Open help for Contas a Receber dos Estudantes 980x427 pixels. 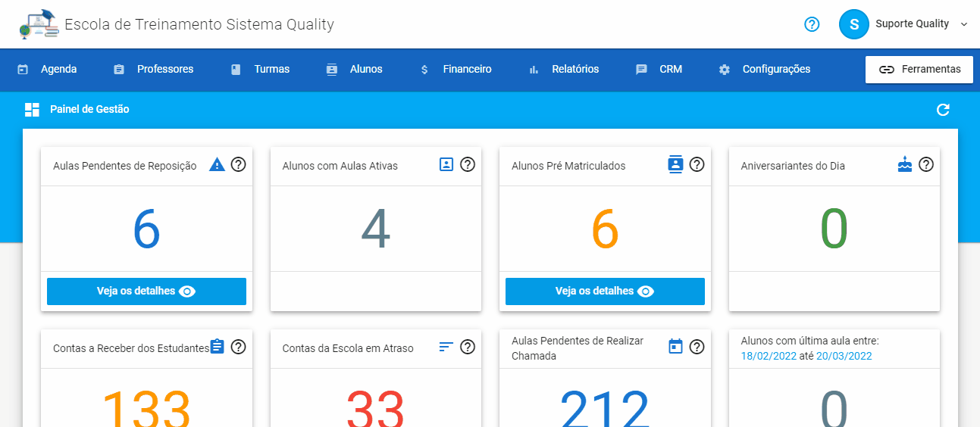(239, 347)
